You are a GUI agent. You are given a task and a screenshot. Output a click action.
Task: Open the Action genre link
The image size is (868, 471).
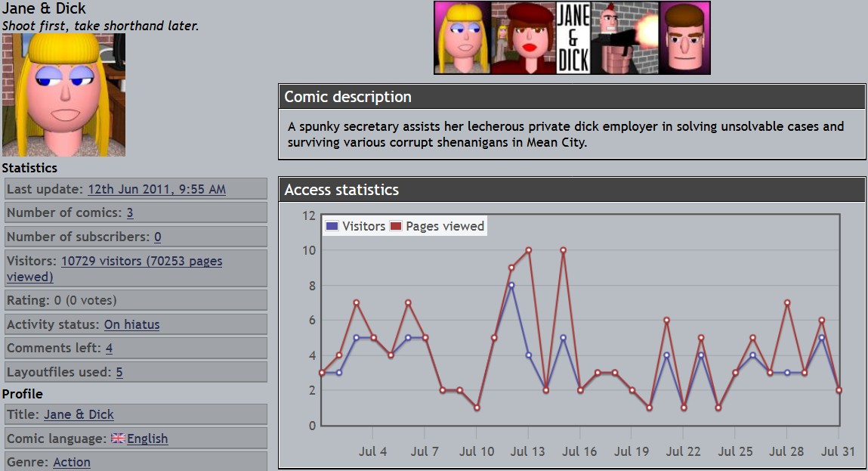(x=72, y=463)
